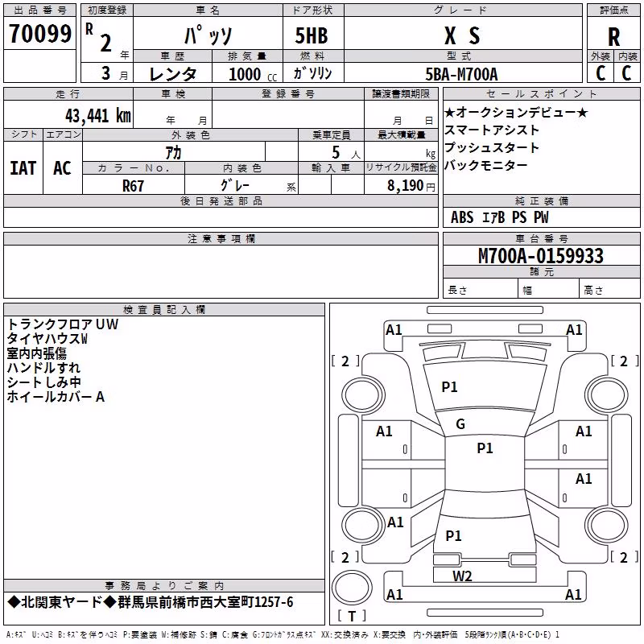Click the リサイクル預託金 header
The width and height of the screenshot is (644, 644).
point(401,167)
